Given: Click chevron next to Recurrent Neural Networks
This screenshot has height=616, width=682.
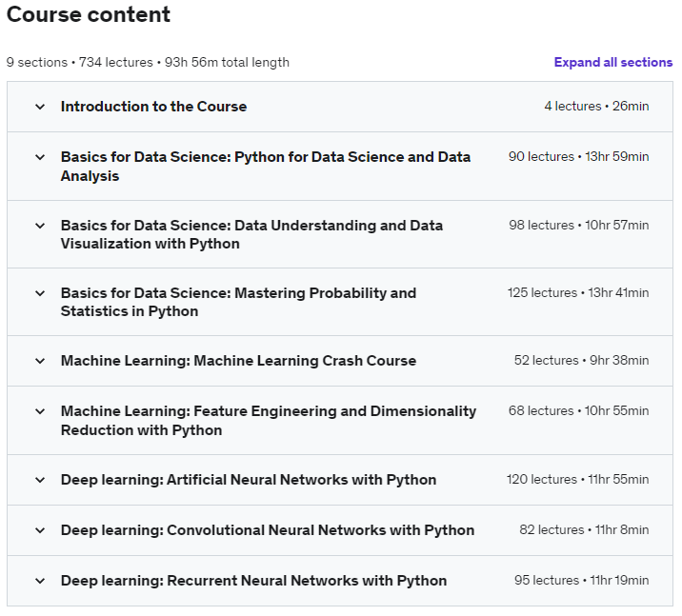Looking at the screenshot, I should point(40,581).
